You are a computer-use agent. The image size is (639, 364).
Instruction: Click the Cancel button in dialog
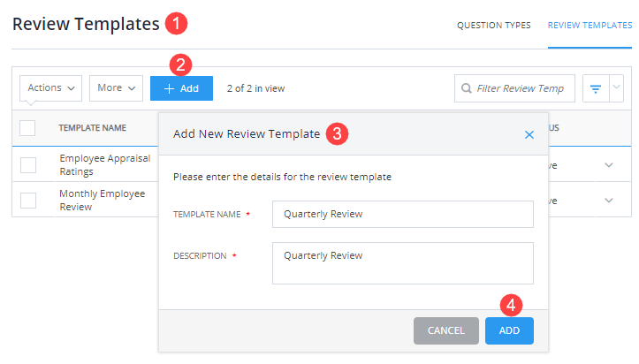tap(446, 330)
